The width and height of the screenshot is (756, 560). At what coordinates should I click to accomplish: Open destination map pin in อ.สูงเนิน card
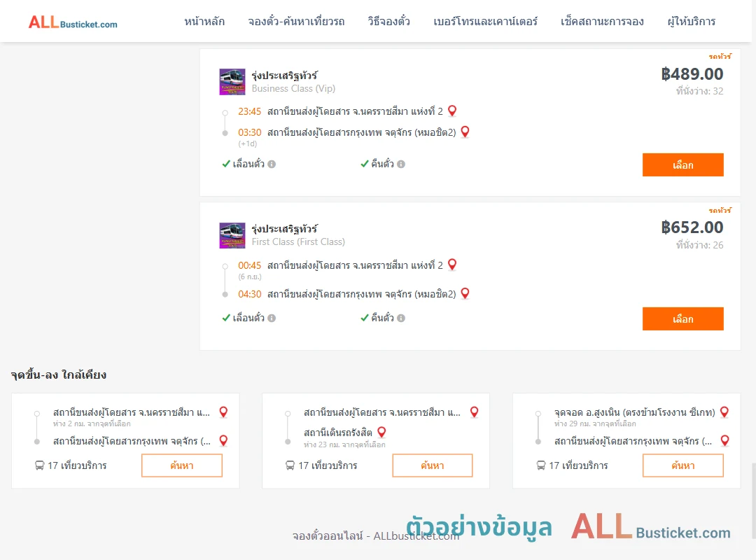tap(724, 440)
